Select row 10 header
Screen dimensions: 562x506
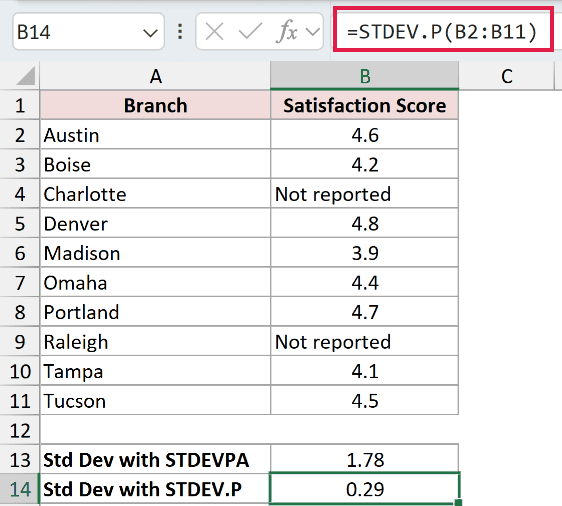click(x=20, y=371)
